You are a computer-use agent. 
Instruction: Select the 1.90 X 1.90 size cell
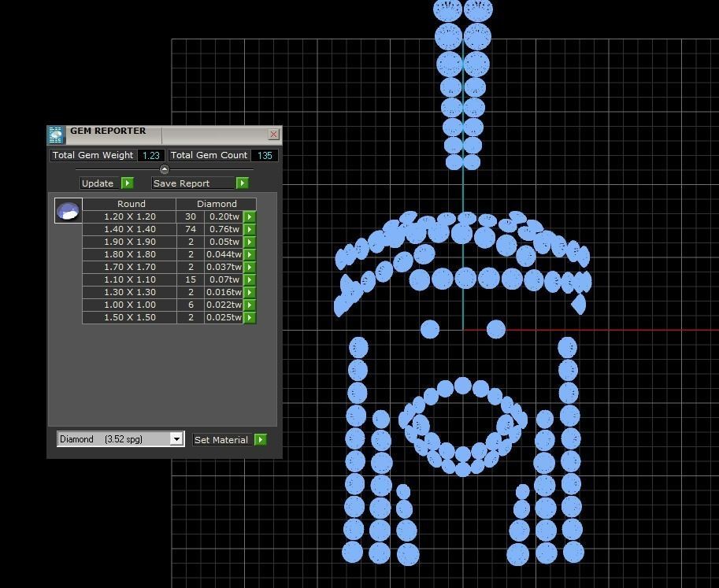[130, 242]
